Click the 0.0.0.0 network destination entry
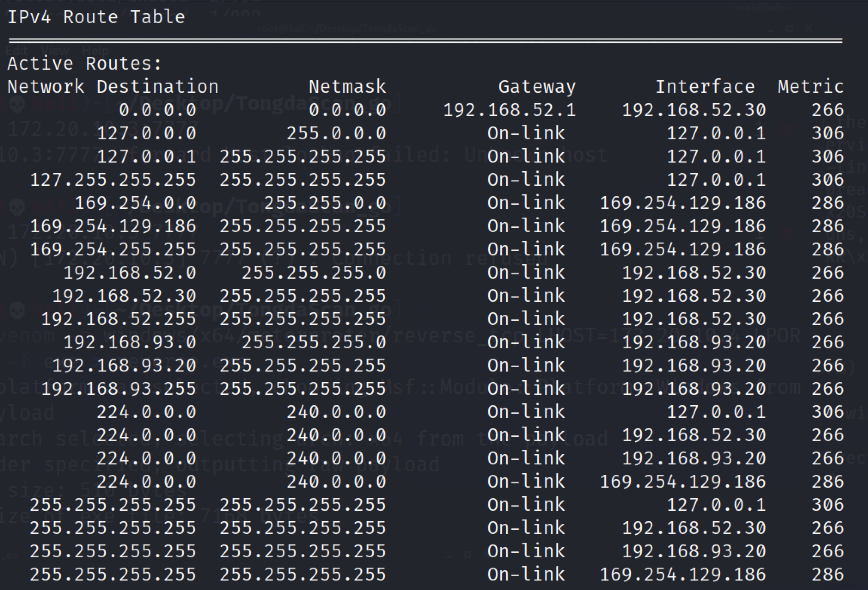868x590 pixels. tap(157, 110)
